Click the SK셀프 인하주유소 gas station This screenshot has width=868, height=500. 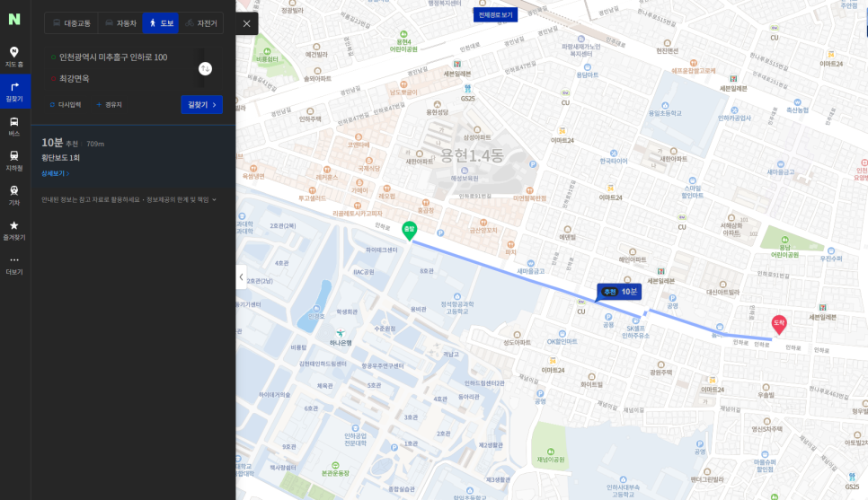[x=635, y=320]
